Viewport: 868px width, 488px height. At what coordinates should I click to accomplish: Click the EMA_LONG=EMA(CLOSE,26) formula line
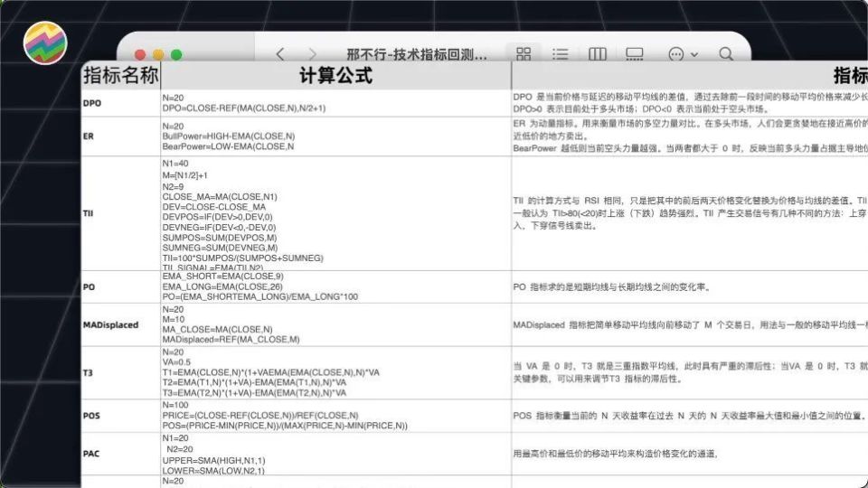(x=222, y=286)
